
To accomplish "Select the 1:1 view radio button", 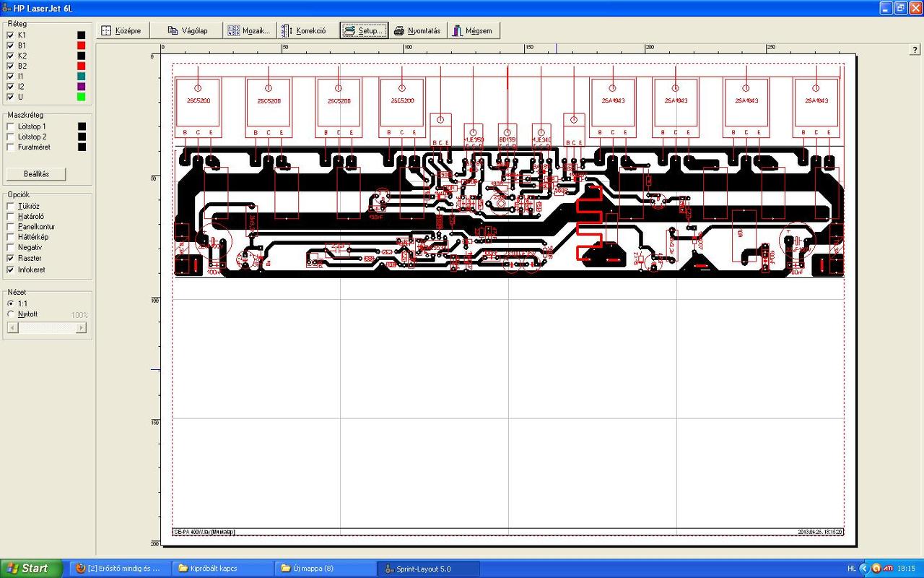I will [10, 303].
